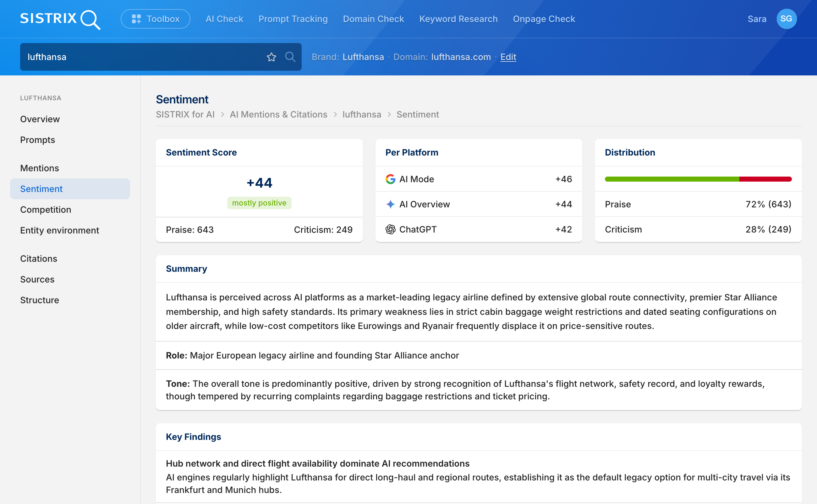Open Structure in the sidebar
817x504 pixels.
[x=40, y=300]
